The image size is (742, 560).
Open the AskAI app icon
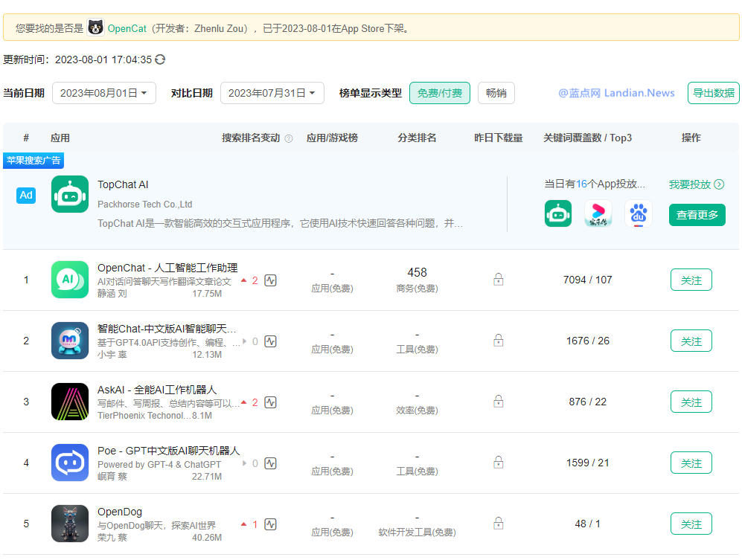(70, 402)
